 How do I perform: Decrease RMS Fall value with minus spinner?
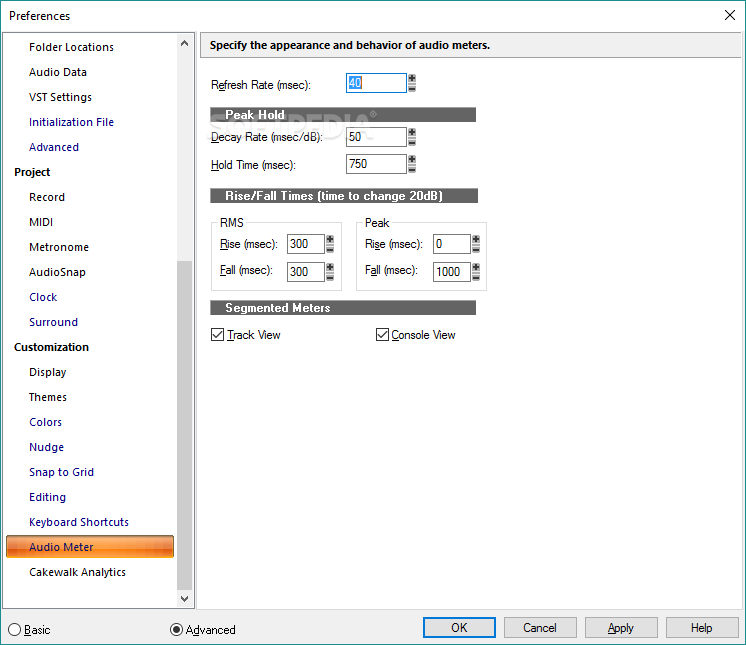tap(330, 276)
